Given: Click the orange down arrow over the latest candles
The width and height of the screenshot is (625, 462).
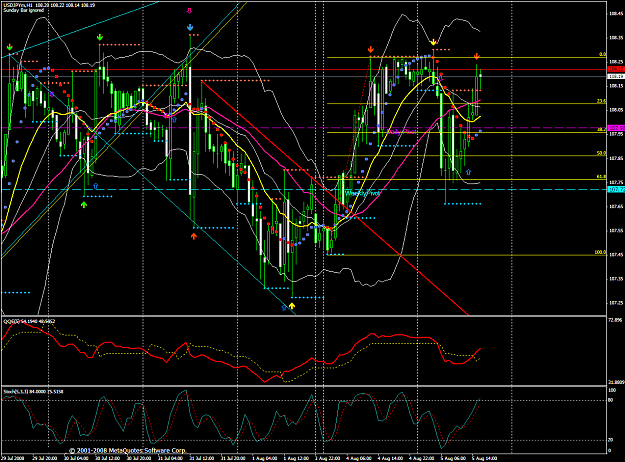Looking at the screenshot, I should 476,57.
